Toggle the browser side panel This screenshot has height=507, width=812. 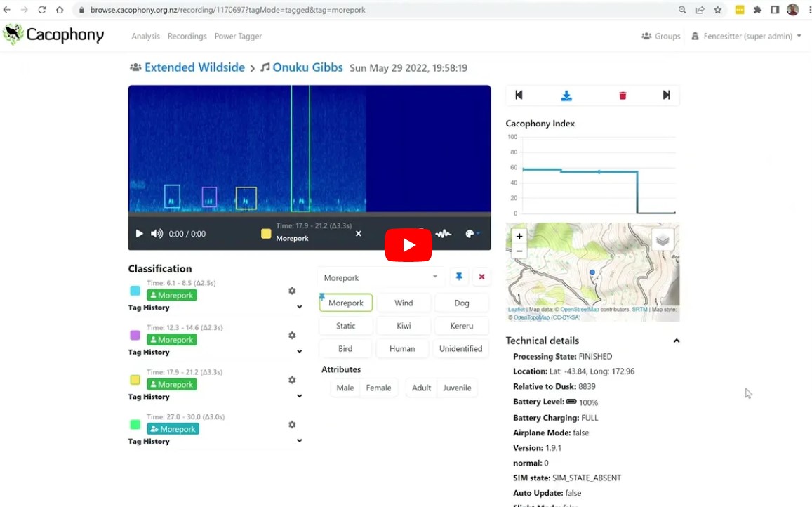coord(775,10)
